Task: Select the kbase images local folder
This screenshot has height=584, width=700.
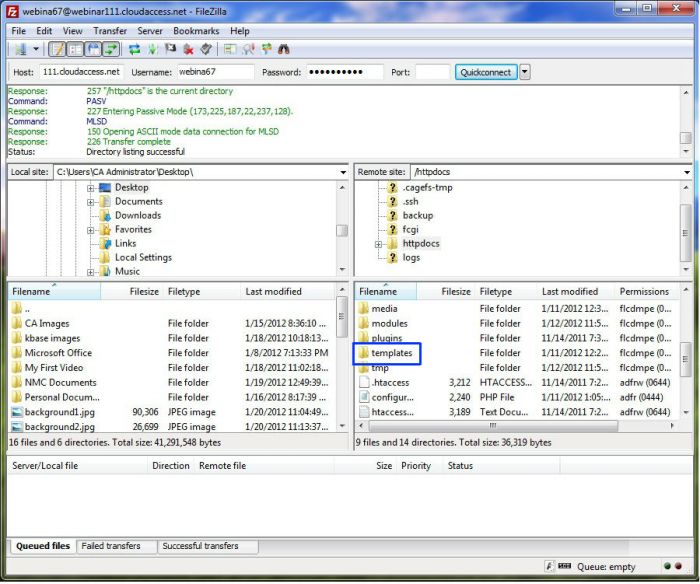Action: [x=52, y=338]
